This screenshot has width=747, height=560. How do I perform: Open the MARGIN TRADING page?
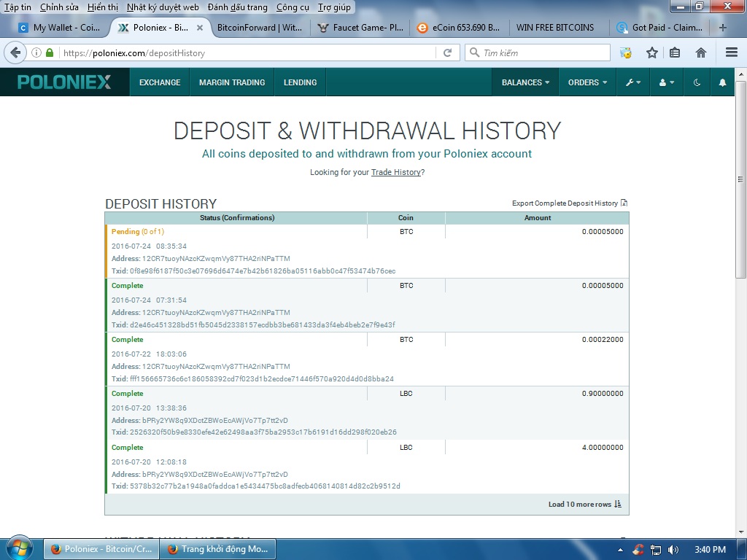tap(232, 82)
